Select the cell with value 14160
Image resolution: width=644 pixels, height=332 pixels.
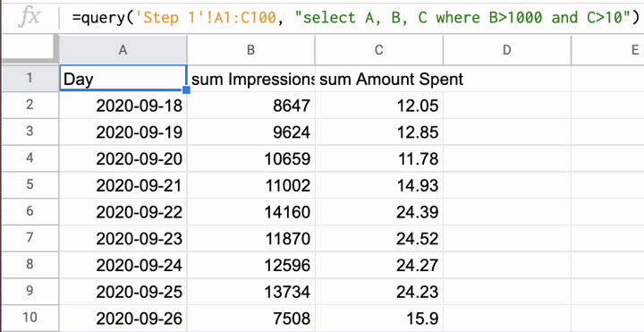tap(251, 211)
